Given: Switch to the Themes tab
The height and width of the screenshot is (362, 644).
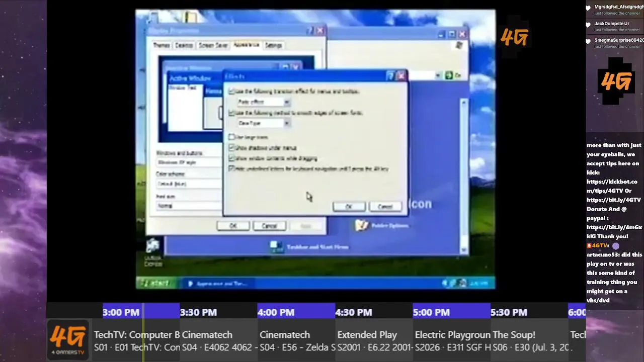Looking at the screenshot, I should pos(162,45).
